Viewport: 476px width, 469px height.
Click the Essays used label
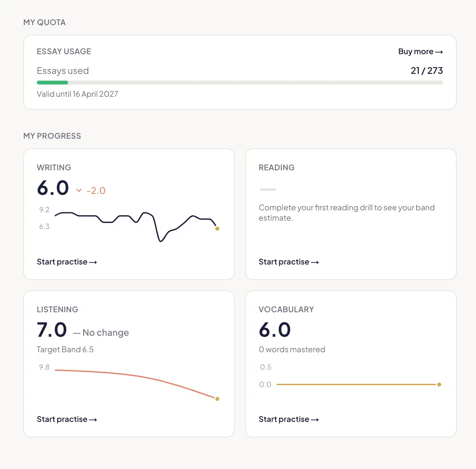[63, 71]
